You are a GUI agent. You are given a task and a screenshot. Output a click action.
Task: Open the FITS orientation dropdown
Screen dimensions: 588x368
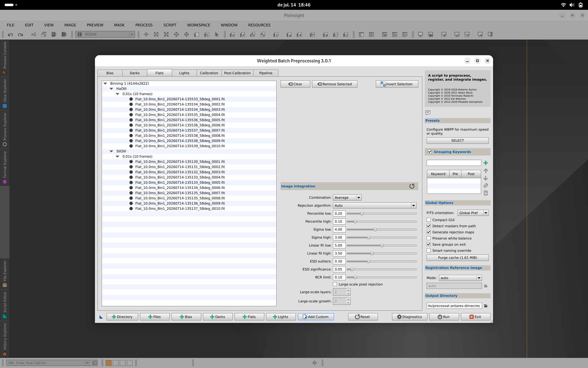473,213
